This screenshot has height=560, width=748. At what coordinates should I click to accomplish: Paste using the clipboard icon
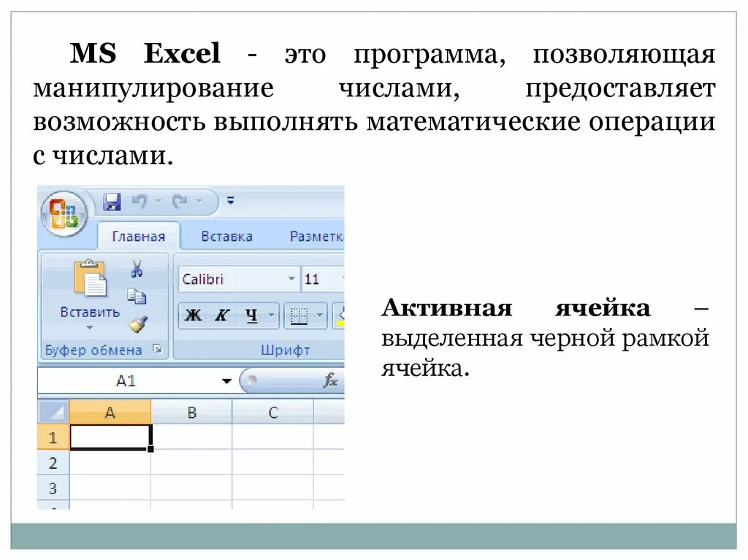tap(90, 279)
